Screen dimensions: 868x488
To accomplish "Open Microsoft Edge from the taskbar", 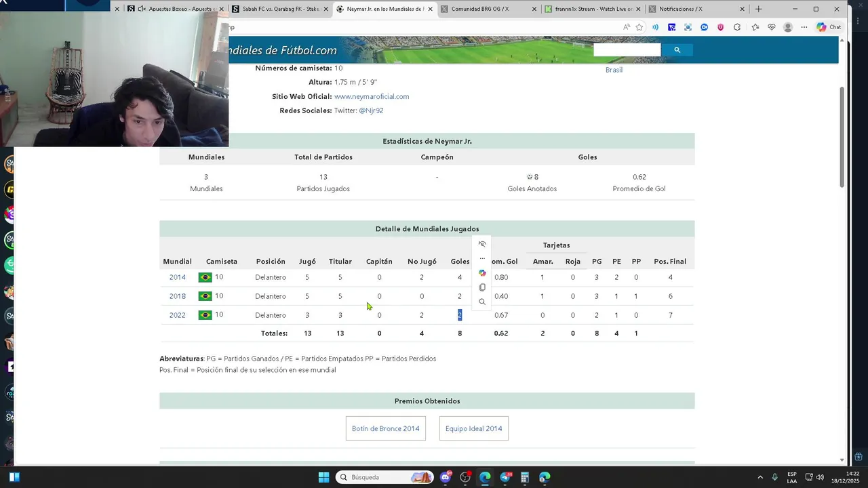I will click(x=485, y=477).
